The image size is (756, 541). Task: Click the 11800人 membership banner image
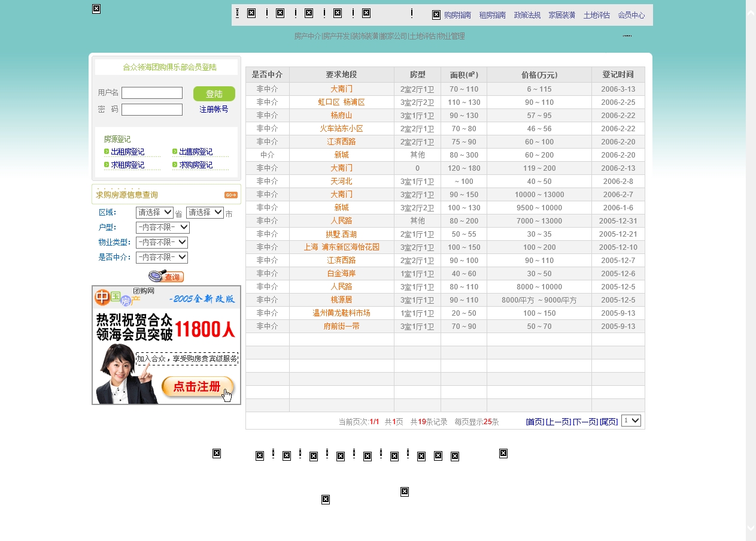[166, 345]
